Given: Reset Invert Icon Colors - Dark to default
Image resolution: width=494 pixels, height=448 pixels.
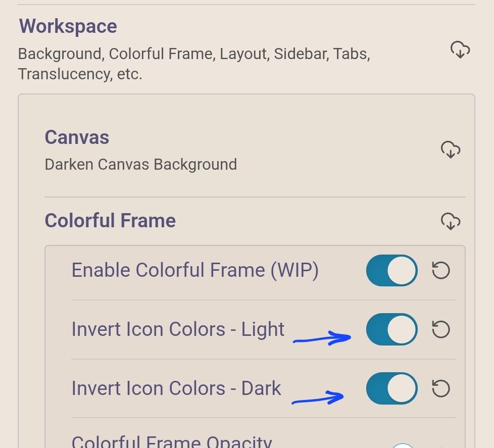Looking at the screenshot, I should pos(440,388).
